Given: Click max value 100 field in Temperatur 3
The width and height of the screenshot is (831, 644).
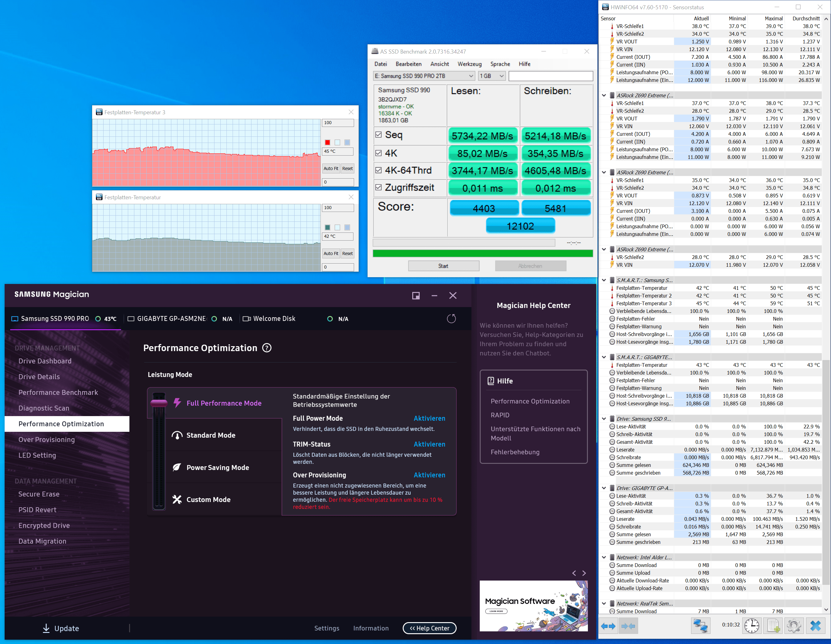Looking at the screenshot, I should click(x=338, y=123).
